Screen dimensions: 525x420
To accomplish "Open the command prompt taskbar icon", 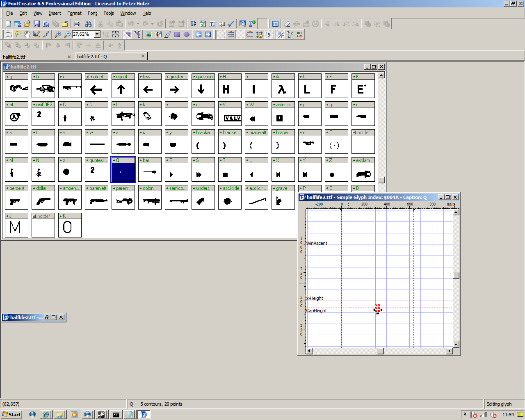I will [116, 415].
